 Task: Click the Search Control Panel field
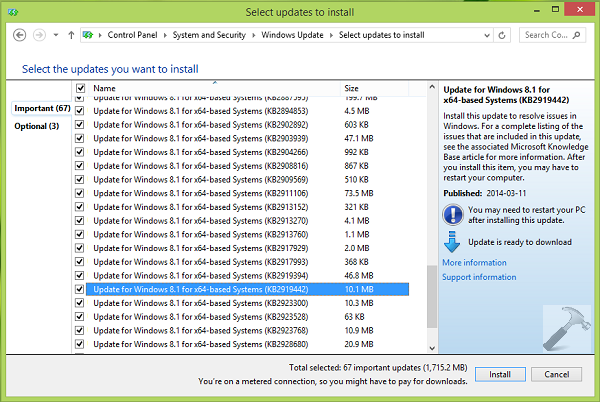pos(552,35)
